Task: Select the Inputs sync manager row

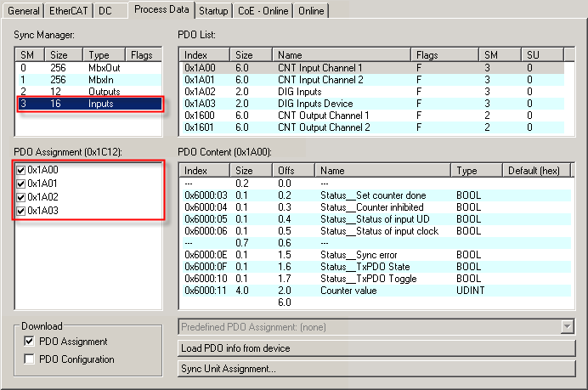Action: (x=89, y=104)
